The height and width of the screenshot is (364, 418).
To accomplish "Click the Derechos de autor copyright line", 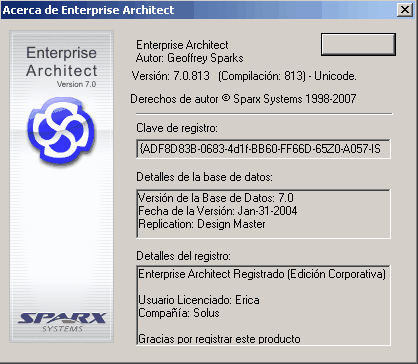I will pyautogui.click(x=243, y=99).
